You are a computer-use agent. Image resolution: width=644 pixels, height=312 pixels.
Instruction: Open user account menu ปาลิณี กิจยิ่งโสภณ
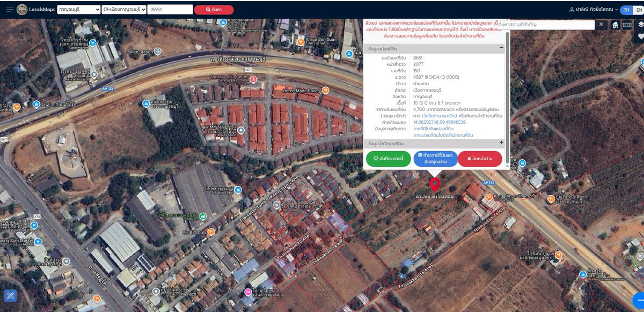point(593,10)
